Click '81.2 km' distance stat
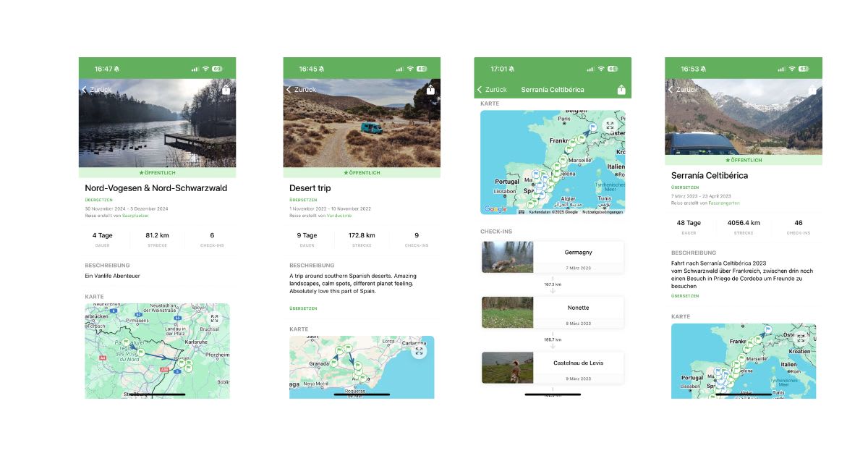Image resolution: width=868 pixels, height=456 pixels. point(157,235)
